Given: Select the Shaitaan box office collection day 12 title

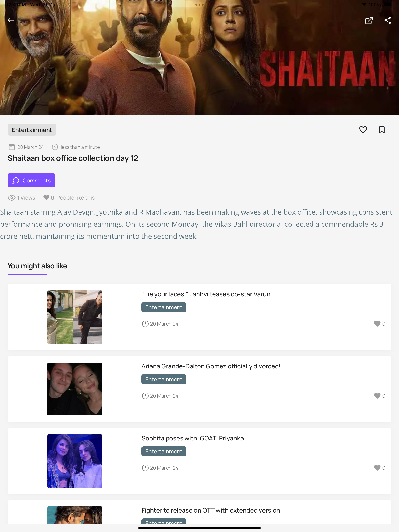Looking at the screenshot, I should tap(73, 158).
